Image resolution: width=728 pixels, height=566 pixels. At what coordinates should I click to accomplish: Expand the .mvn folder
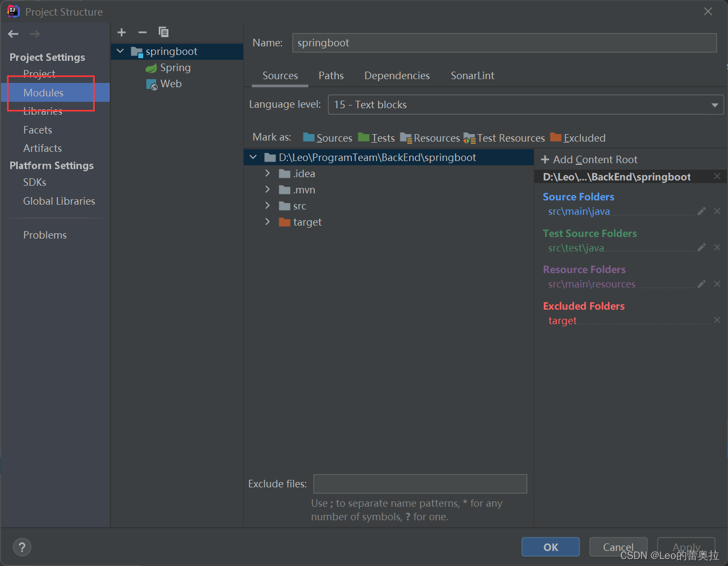tap(267, 190)
